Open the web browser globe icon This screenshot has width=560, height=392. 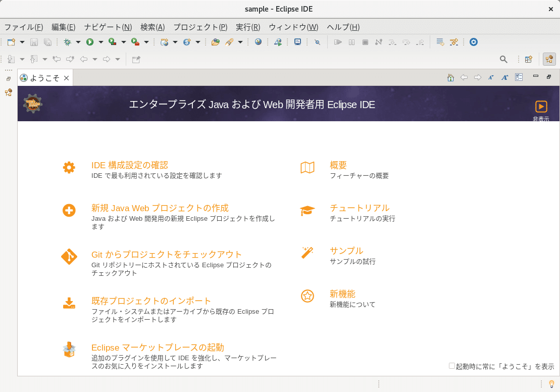coord(258,42)
